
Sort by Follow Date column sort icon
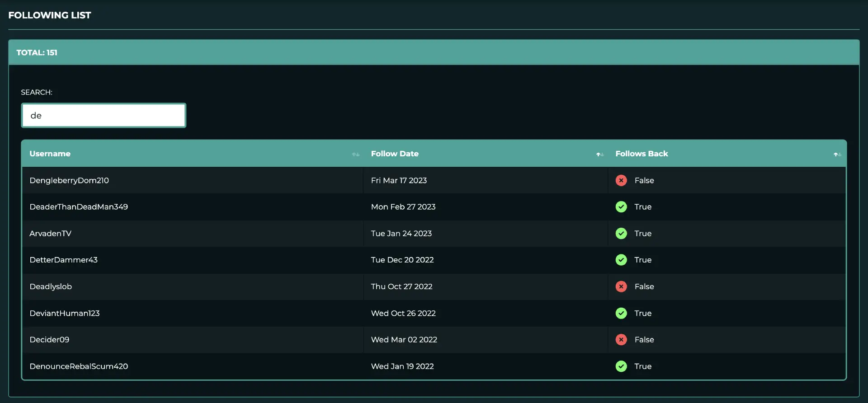pos(600,155)
